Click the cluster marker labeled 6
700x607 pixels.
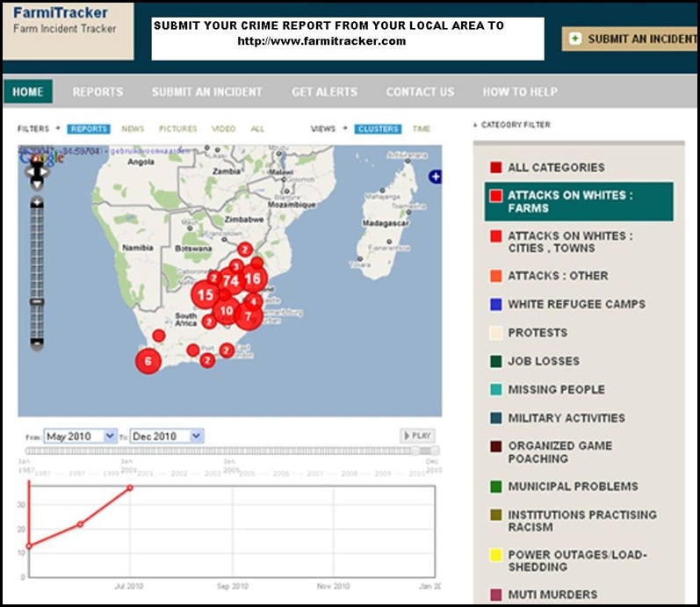click(x=148, y=361)
